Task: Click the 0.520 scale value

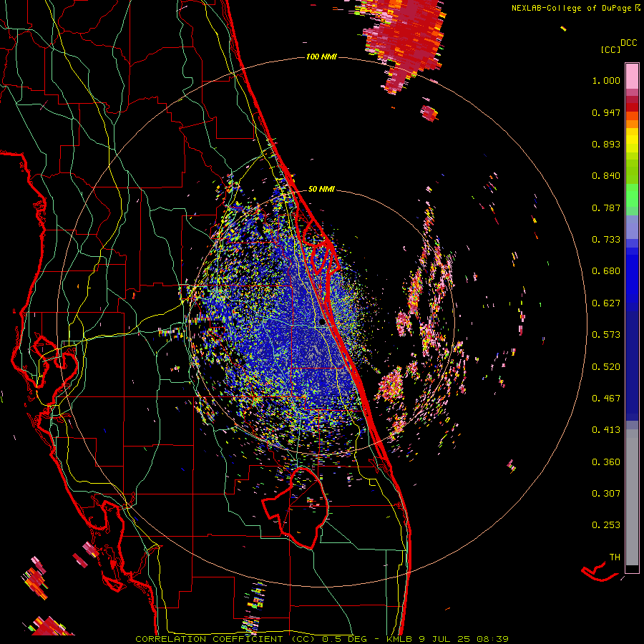Action: (x=606, y=367)
